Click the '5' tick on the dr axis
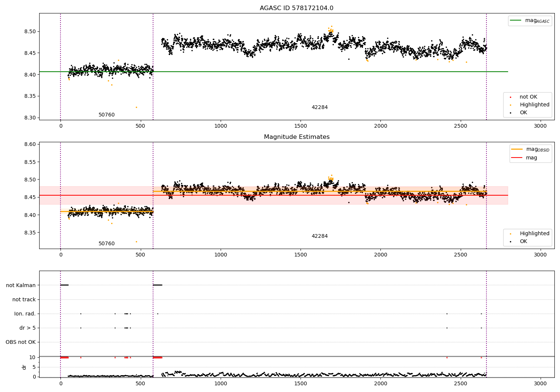Viewport: 560px width, 392px height. click(34, 367)
